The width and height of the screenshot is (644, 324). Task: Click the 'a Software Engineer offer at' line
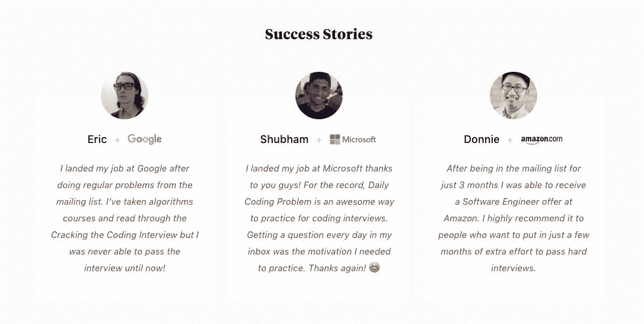(514, 202)
